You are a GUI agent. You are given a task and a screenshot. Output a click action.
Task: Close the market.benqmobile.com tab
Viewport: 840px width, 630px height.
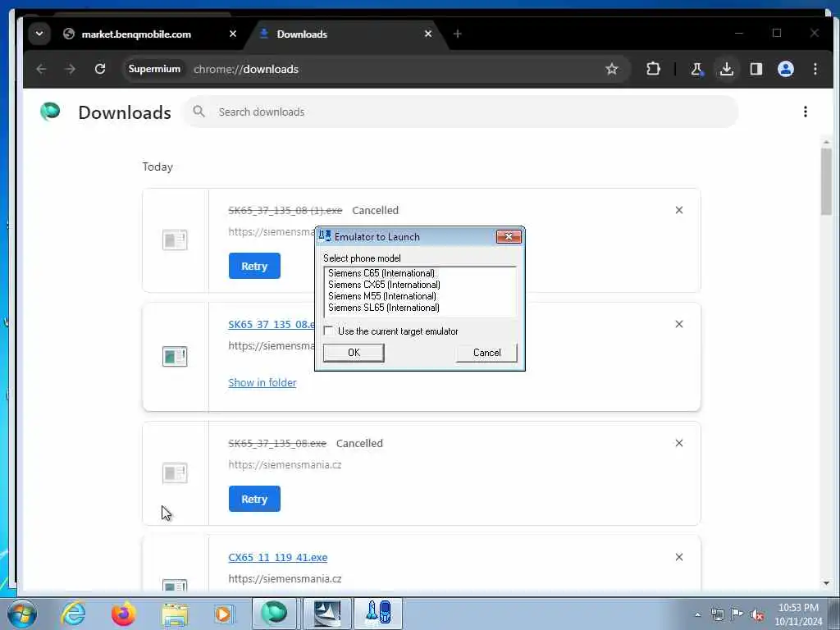coord(232,34)
